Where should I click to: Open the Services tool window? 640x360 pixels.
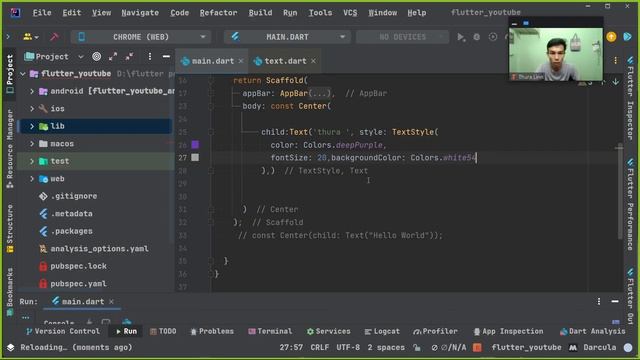(x=329, y=331)
